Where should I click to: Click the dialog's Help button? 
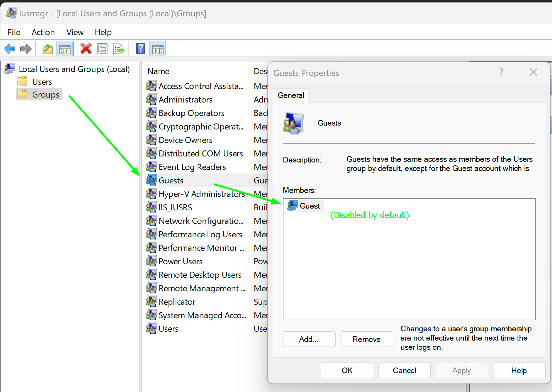519,370
